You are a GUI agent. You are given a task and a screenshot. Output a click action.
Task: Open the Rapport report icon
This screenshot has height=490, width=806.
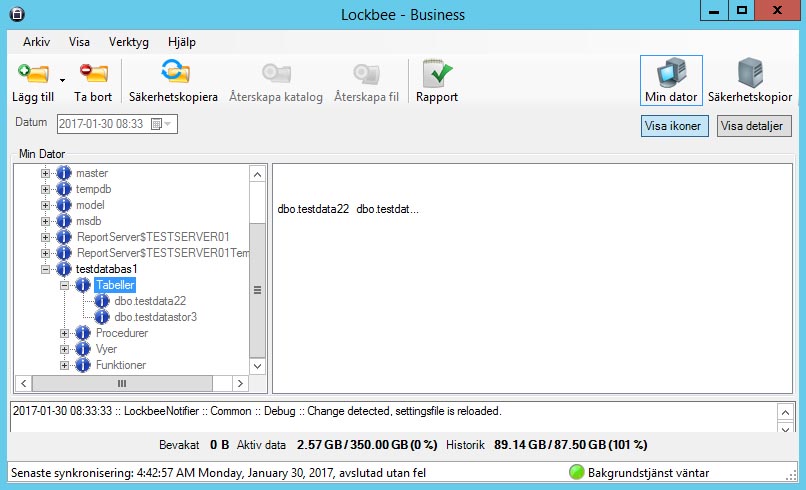437,73
